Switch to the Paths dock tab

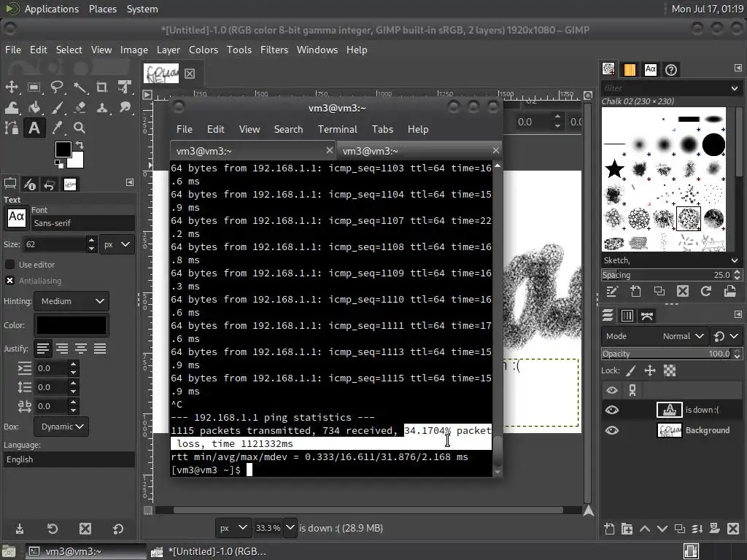[x=647, y=315]
